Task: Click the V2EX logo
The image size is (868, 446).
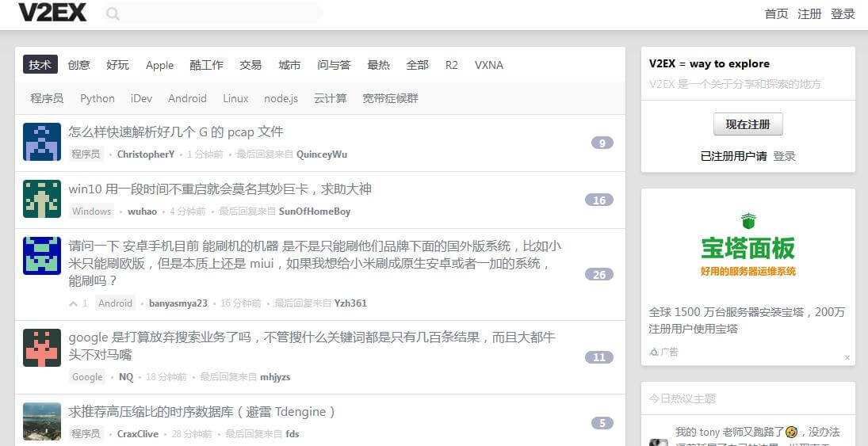Action: [52, 13]
